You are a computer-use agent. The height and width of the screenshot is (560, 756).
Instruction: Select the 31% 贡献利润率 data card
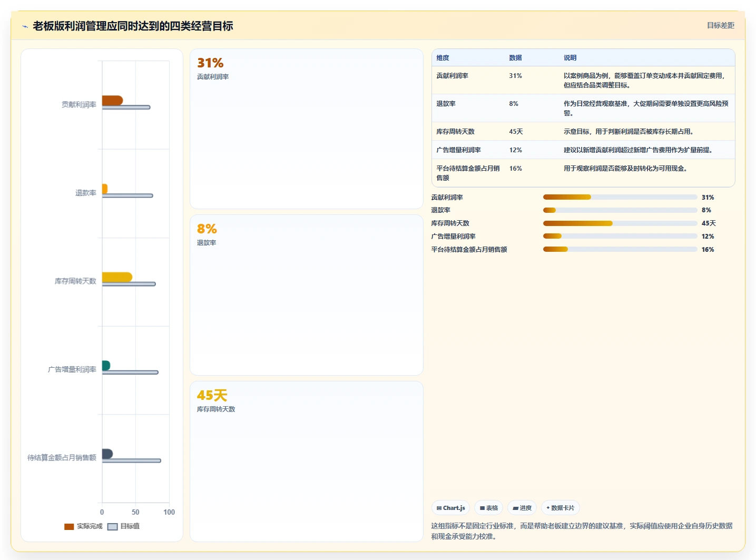click(x=307, y=129)
